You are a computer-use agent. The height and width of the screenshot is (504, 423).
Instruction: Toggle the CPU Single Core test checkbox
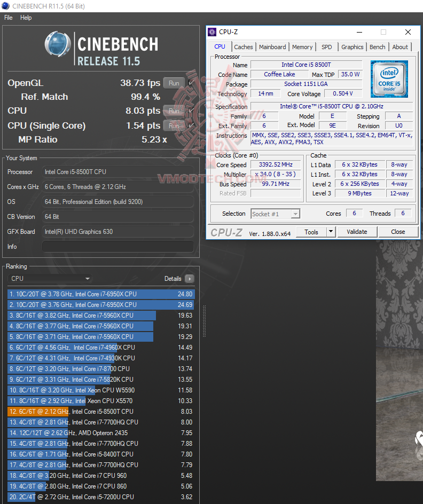pos(191,125)
